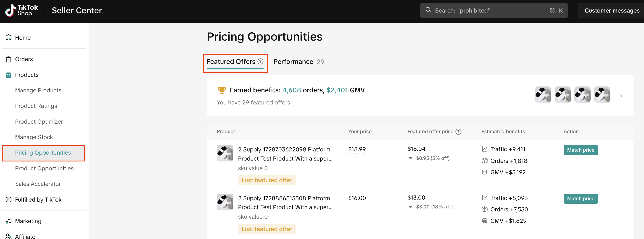The height and width of the screenshot is (239, 644).
Task: Open Manage Stock in the sidebar
Action: coord(34,137)
